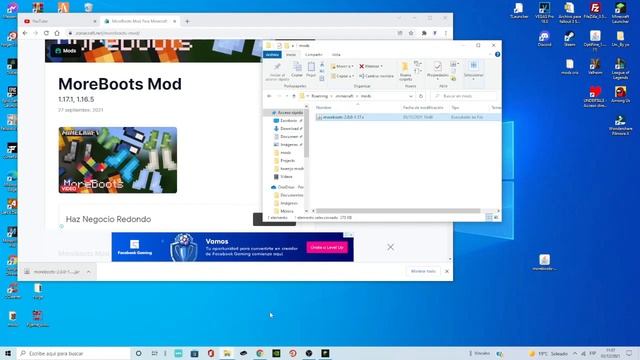The height and width of the screenshot is (360, 640).
Task: Click the Mods category badge on banner
Action: [66, 51]
